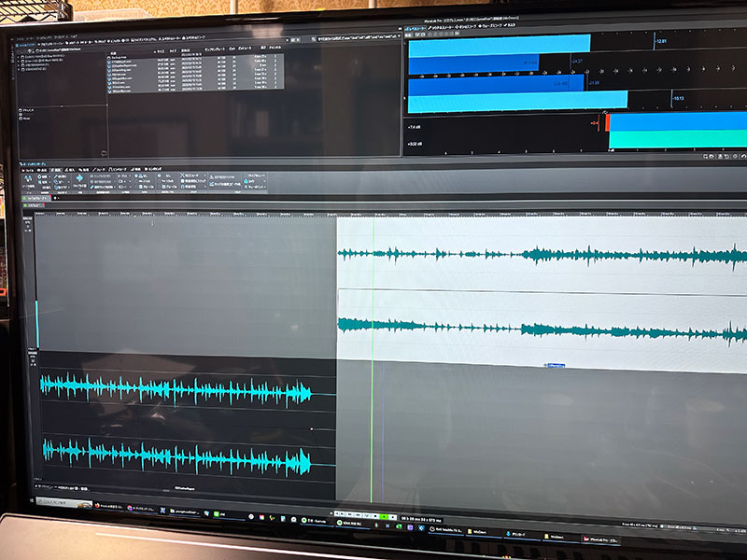Click the -24.37 value in level meter

click(x=576, y=61)
